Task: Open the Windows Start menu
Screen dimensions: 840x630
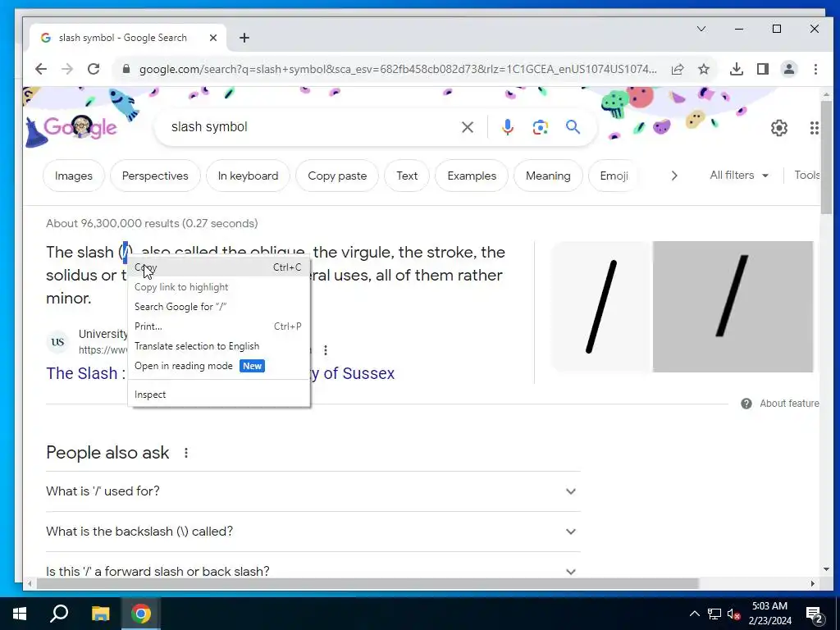Action: tap(20, 614)
